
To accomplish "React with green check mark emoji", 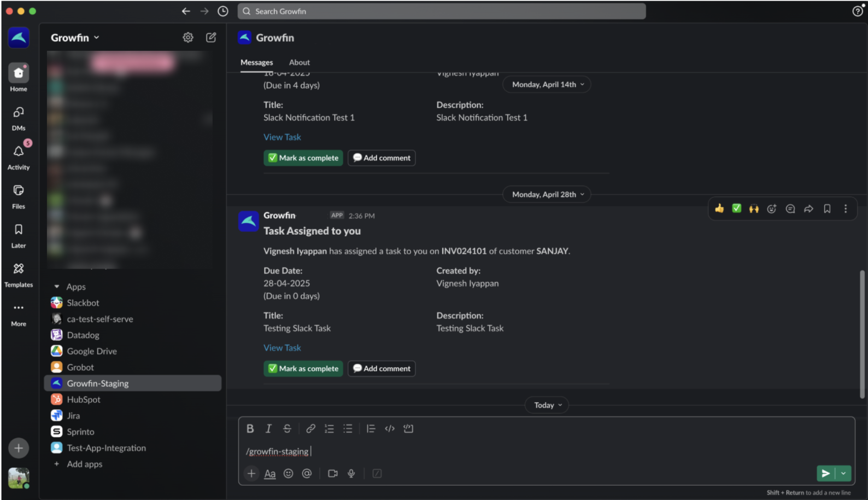I will [737, 208].
